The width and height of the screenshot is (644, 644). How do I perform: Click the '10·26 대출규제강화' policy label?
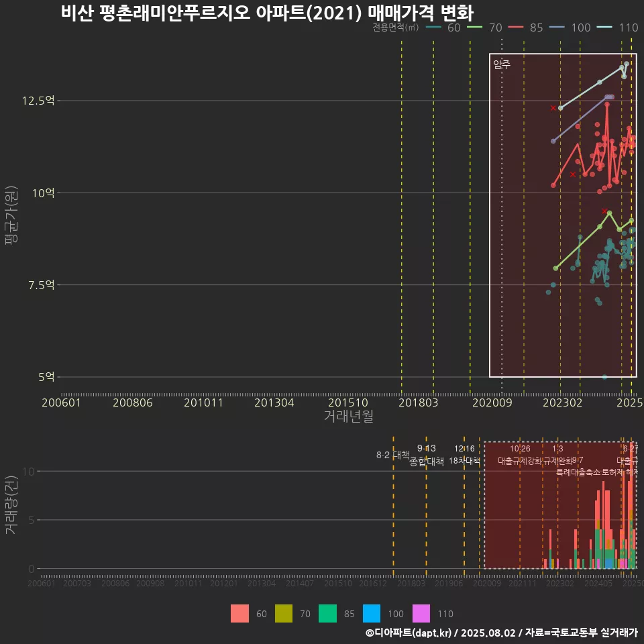(520, 455)
